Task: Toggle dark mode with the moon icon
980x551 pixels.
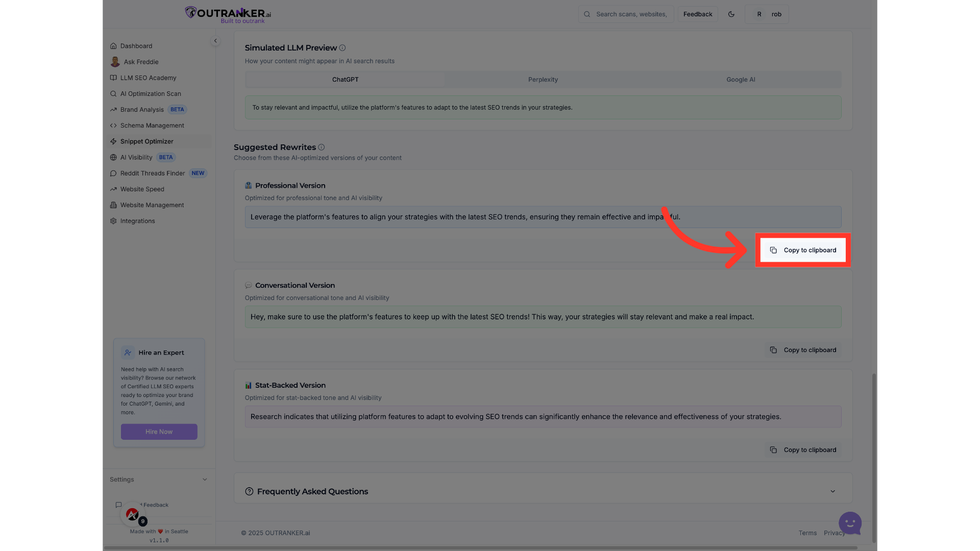Action: (x=731, y=14)
